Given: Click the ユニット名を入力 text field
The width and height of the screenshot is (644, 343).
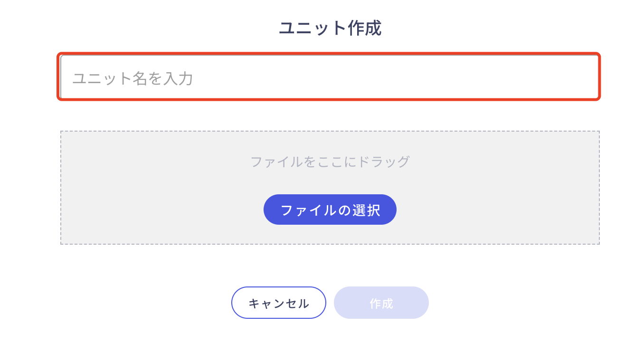Looking at the screenshot, I should [x=329, y=77].
